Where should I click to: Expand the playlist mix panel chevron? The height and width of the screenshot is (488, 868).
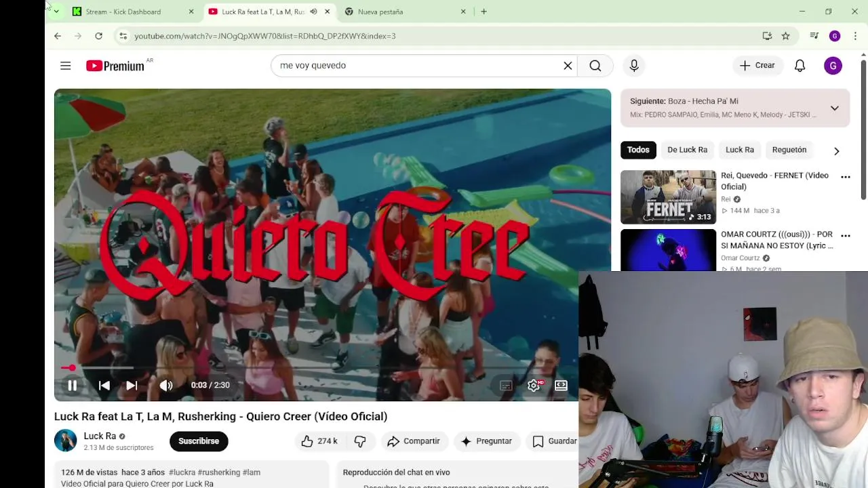coord(834,108)
